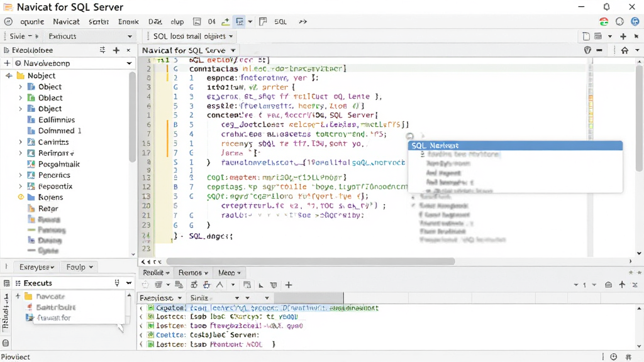This screenshot has width=644, height=362.
Task: Select the Oblact tree item
Action: coord(50,97)
